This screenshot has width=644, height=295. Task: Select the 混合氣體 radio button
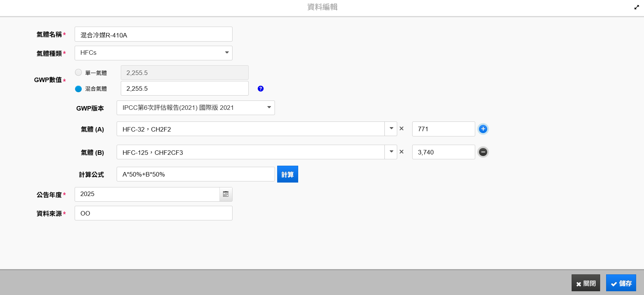78,89
